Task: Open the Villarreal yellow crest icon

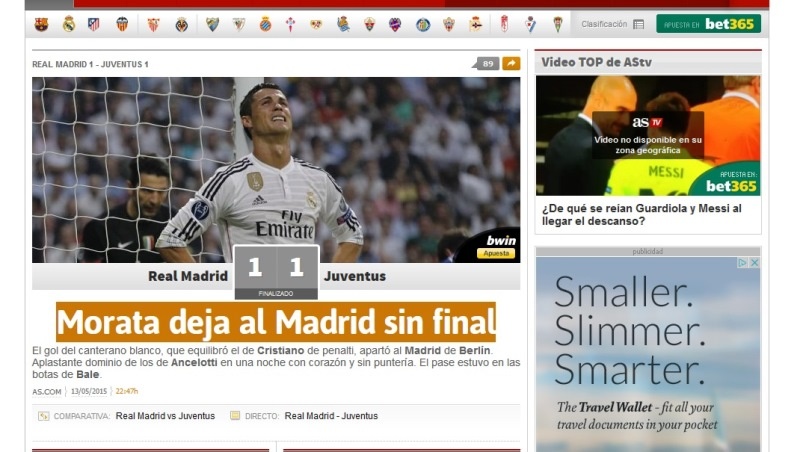Action: (x=182, y=24)
